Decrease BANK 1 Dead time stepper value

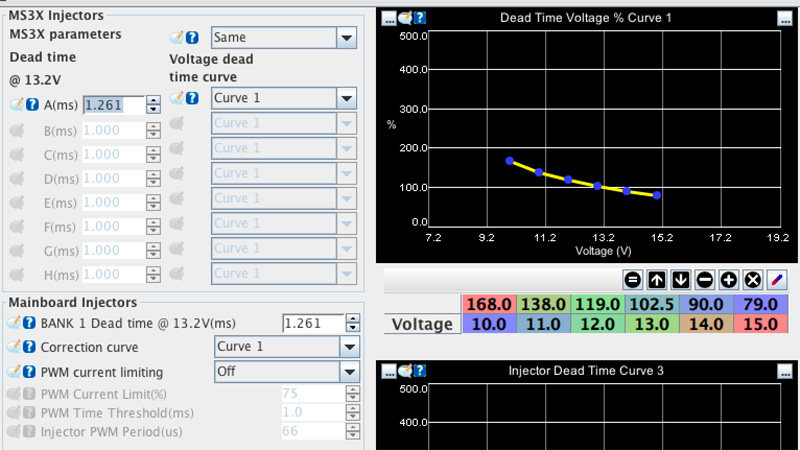[x=351, y=328]
